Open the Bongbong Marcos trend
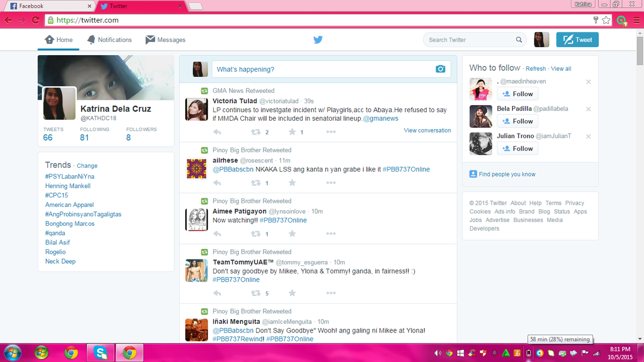Screen dimensions: 644x362 [70, 224]
